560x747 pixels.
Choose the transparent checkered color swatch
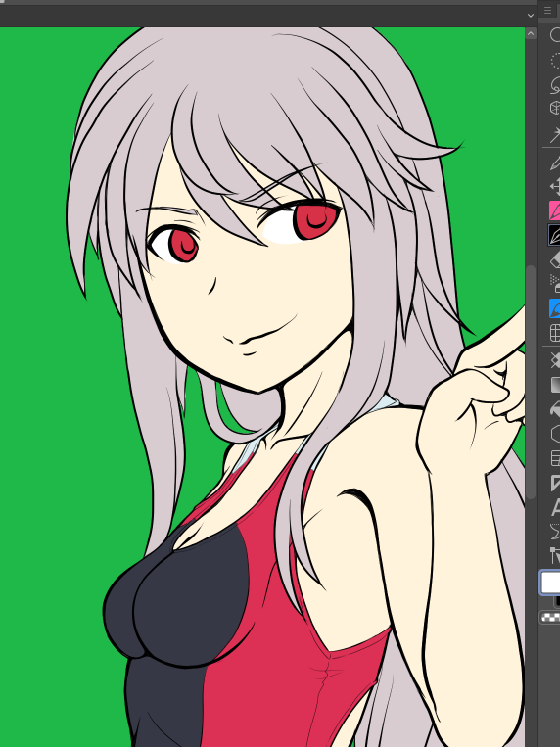551,618
